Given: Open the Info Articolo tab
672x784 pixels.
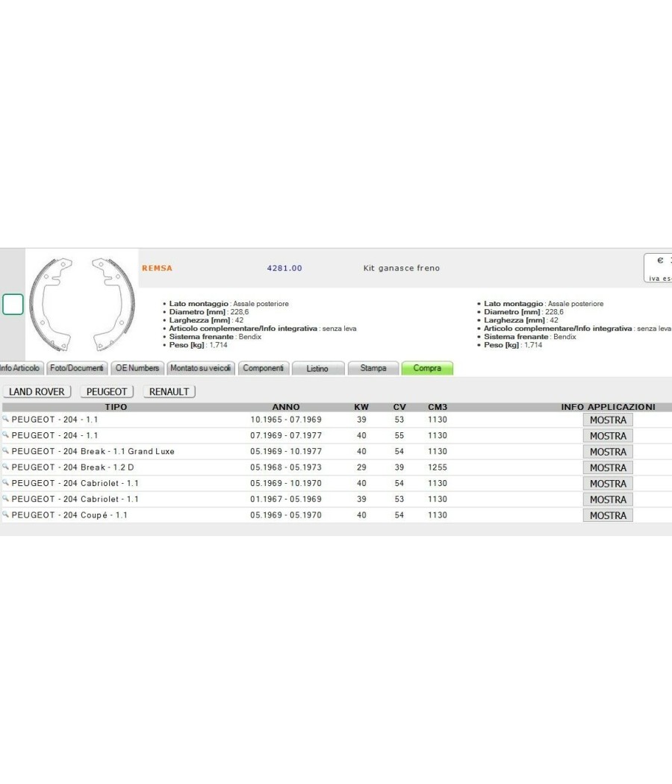Looking at the screenshot, I should coord(21,368).
